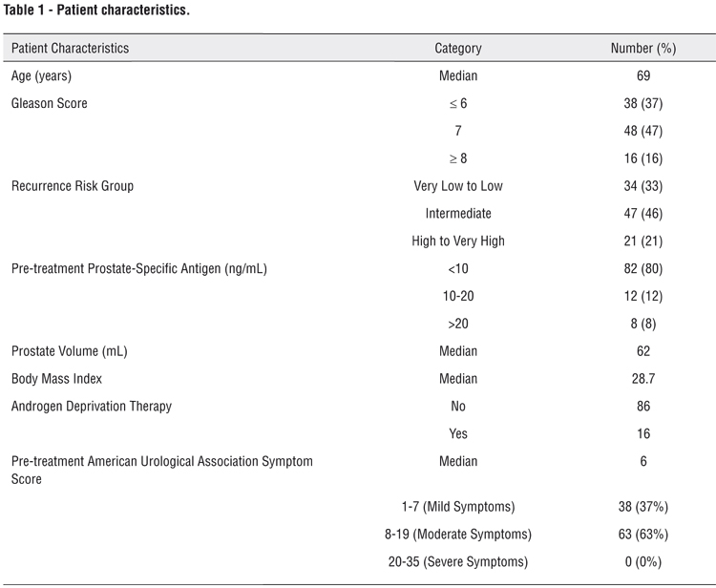The image size is (716, 588).
Task: Click the 'High to Very High' category
Action: 458,241
